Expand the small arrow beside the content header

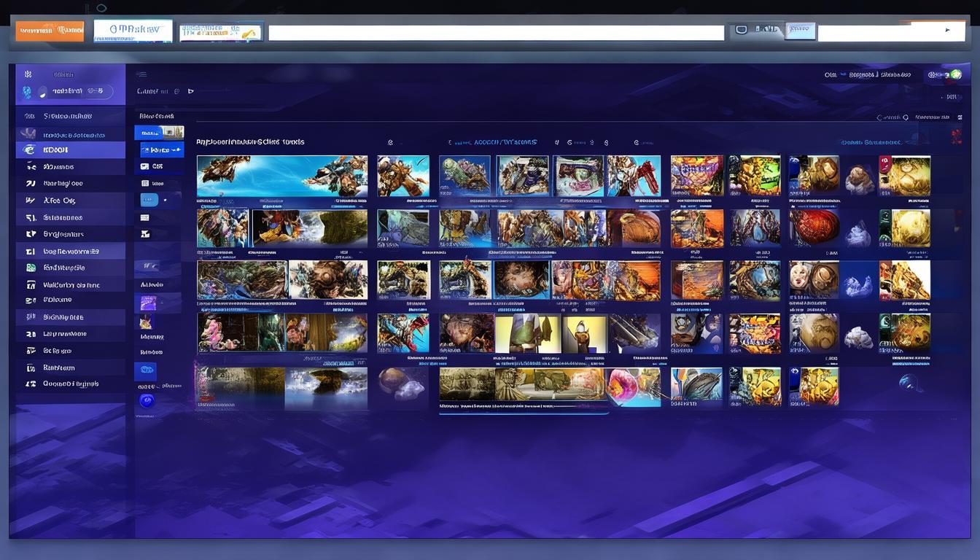[191, 91]
